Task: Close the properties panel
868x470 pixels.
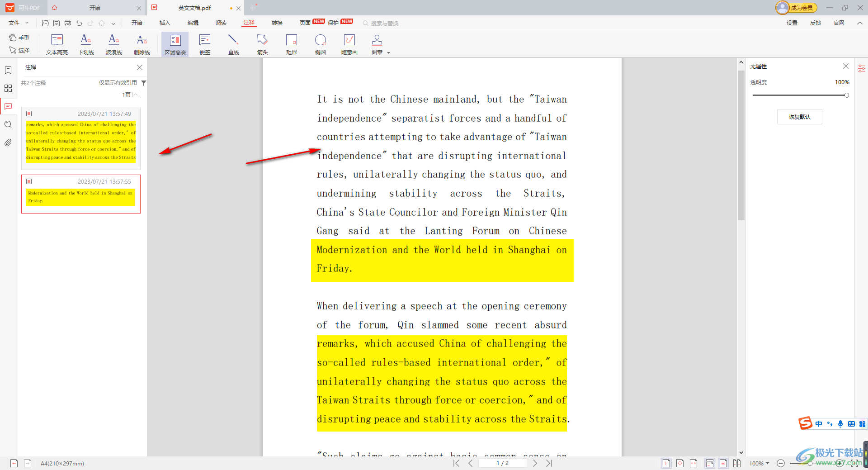Action: click(845, 66)
